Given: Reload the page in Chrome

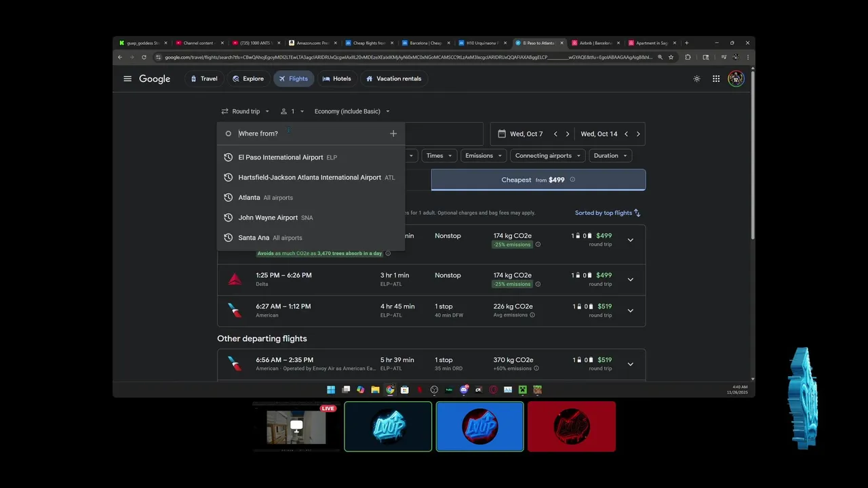Looking at the screenshot, I should (144, 58).
